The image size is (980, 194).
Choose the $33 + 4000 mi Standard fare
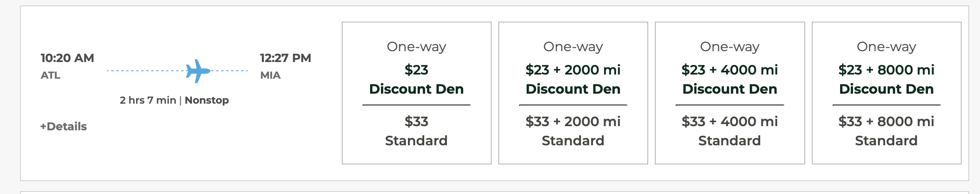[729, 131]
